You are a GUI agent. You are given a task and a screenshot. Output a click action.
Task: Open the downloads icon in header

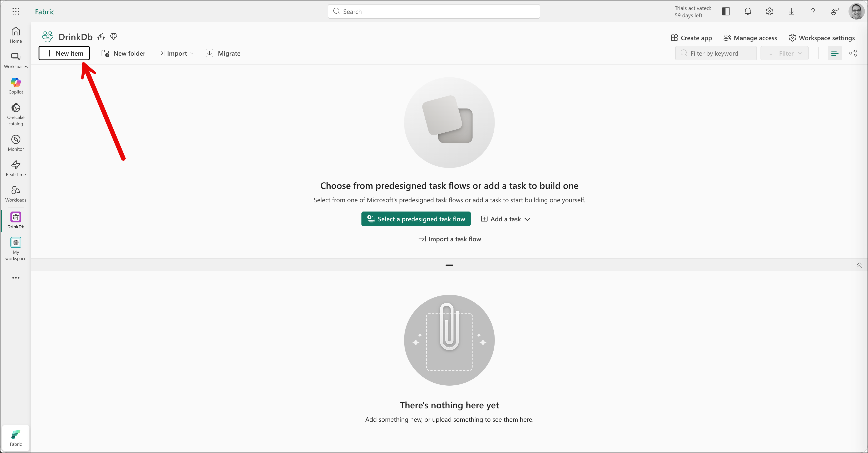click(791, 12)
